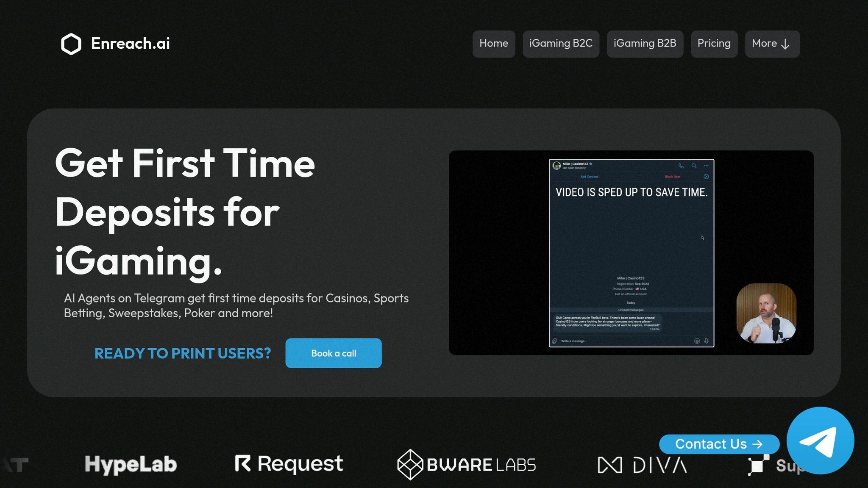Click the HypeLab partner logo
Viewport: 868px width, 488px height.
point(131,464)
